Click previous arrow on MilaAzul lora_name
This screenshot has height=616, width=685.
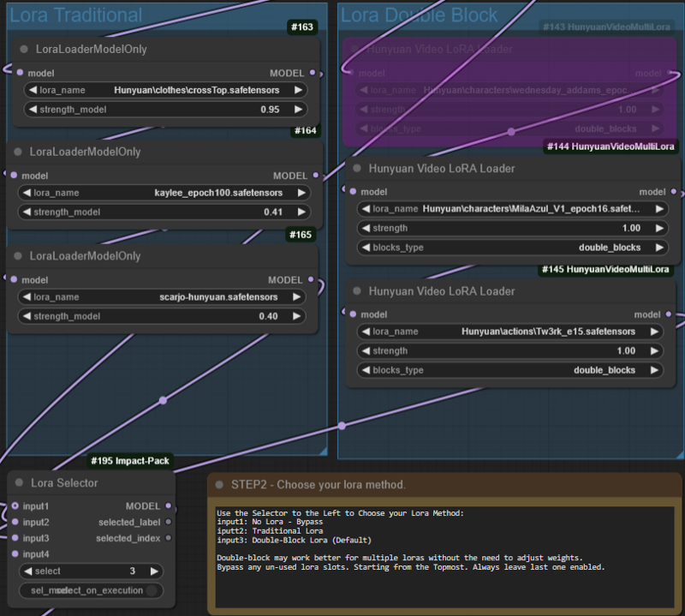[366, 209]
